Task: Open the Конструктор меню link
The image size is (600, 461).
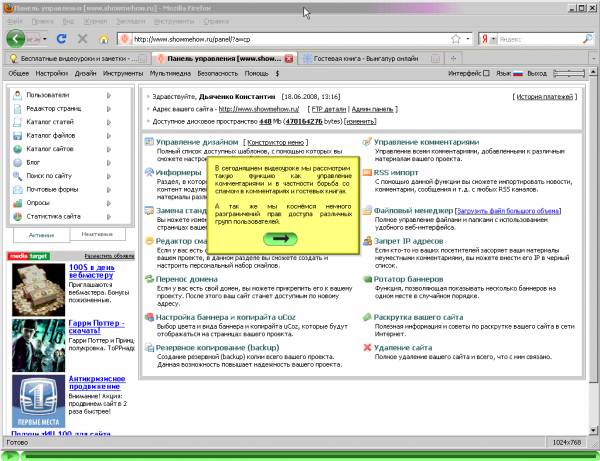Action: click(x=276, y=142)
